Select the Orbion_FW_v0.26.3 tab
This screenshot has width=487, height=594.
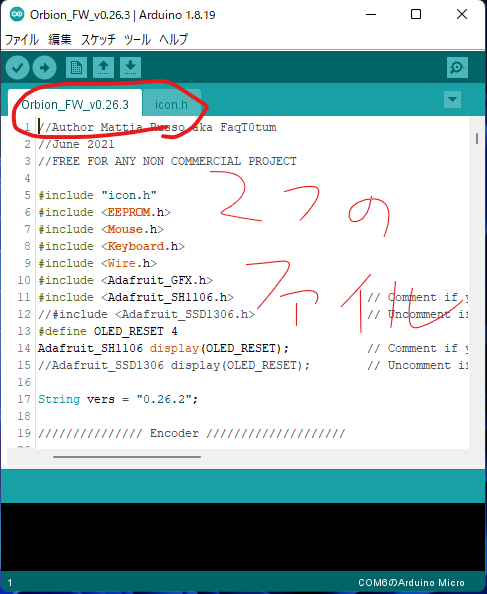75,104
